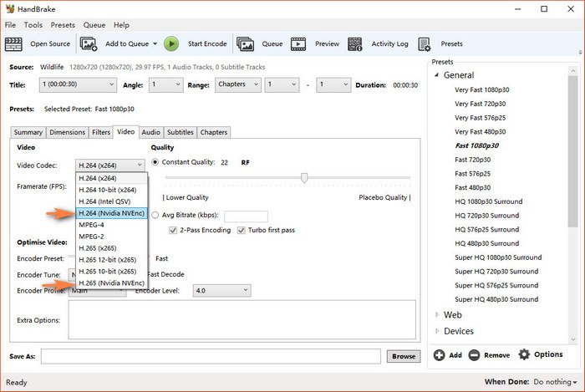Screen dimensions: 585x392
Task: Collapse the General presets group
Action: pyautogui.click(x=436, y=75)
